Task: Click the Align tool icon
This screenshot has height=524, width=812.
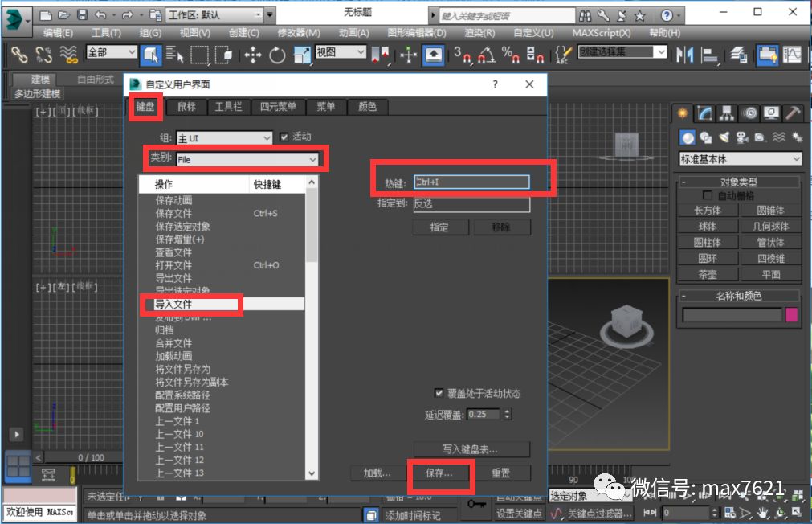Action: (709, 55)
